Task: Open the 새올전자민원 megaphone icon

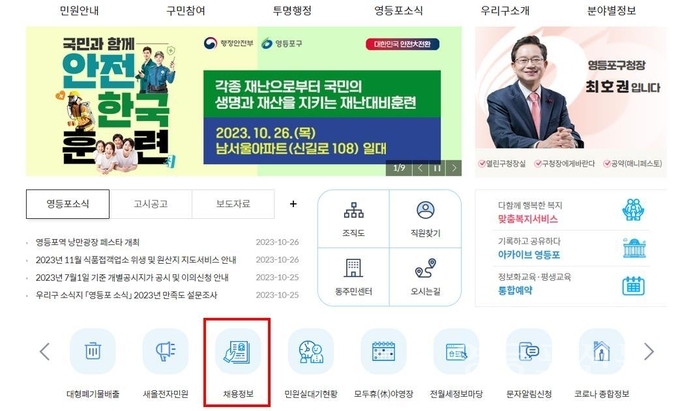Action: pos(166,351)
